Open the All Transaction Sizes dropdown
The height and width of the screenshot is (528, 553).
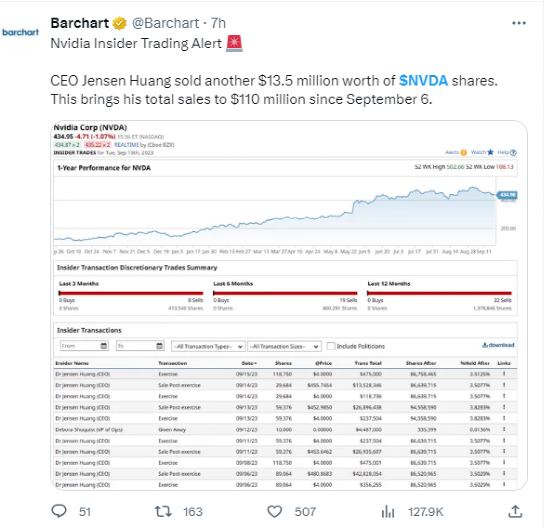(x=284, y=346)
